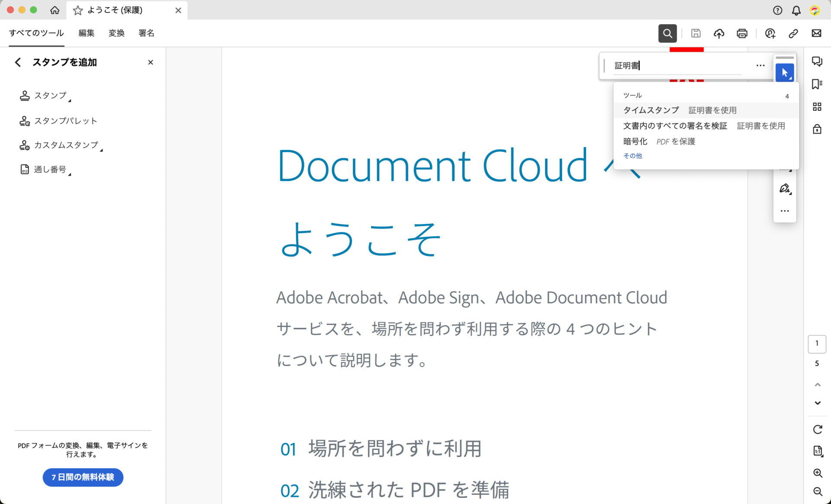Open the 編集 menu
Image resolution: width=831 pixels, height=504 pixels.
tap(86, 33)
